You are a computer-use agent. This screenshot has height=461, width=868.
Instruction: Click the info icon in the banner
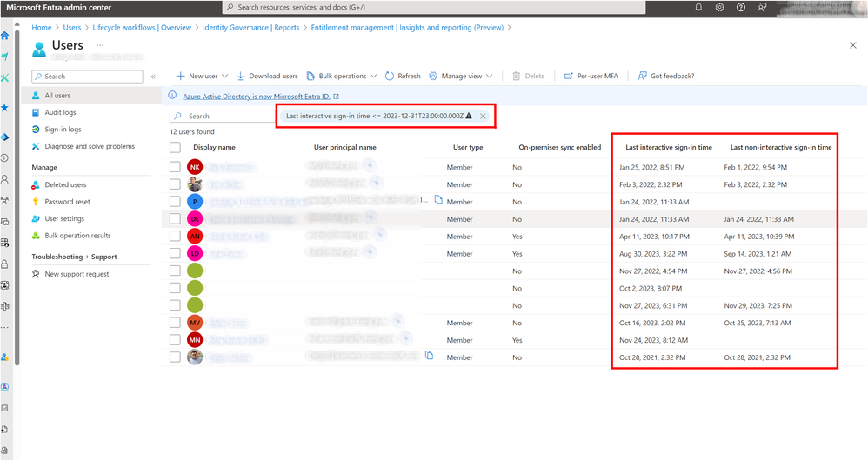coord(173,95)
